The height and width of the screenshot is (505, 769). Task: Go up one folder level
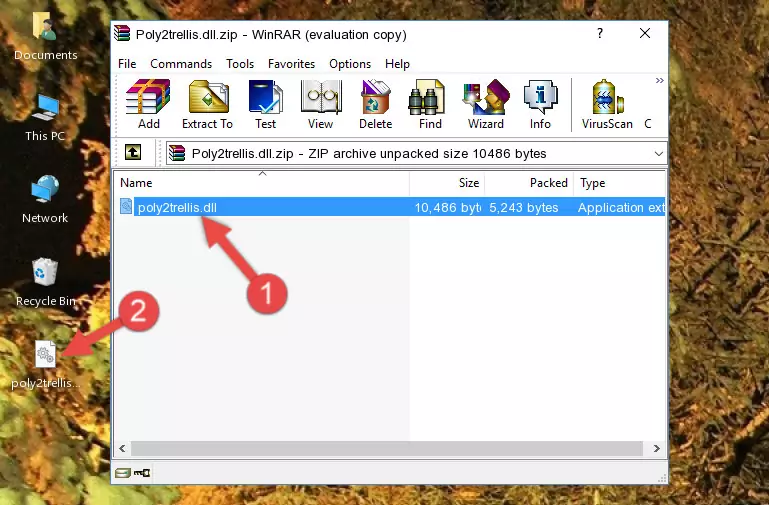click(133, 152)
